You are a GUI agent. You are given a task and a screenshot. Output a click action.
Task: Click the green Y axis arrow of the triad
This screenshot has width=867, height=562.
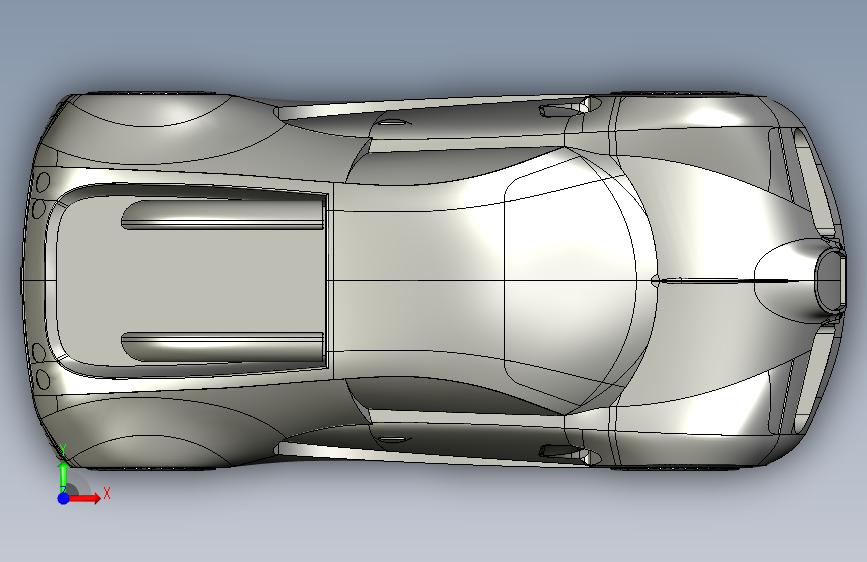coord(64,474)
